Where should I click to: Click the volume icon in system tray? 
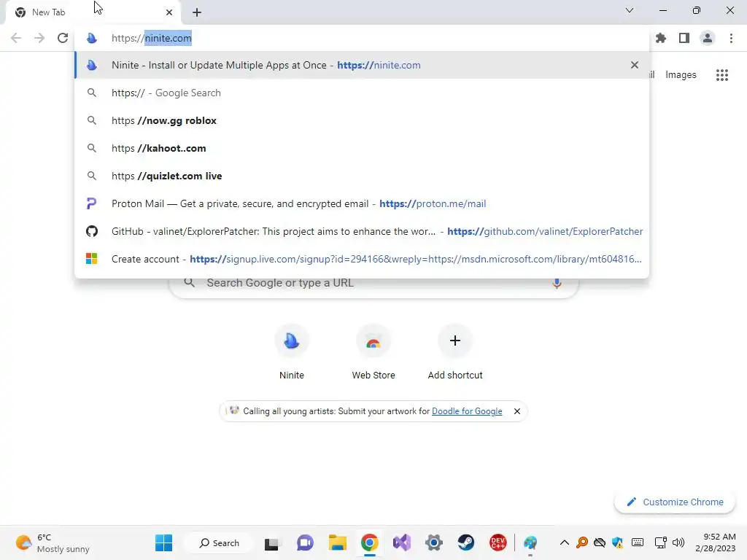click(x=678, y=542)
